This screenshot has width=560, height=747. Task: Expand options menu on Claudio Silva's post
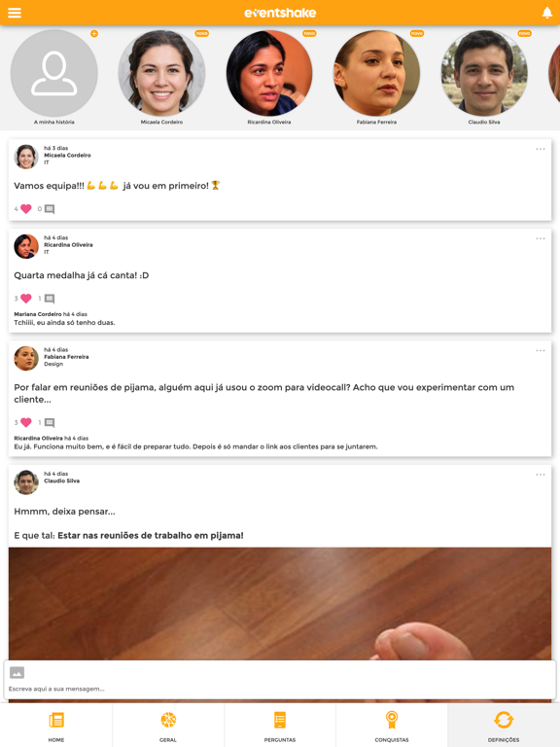coord(540,475)
